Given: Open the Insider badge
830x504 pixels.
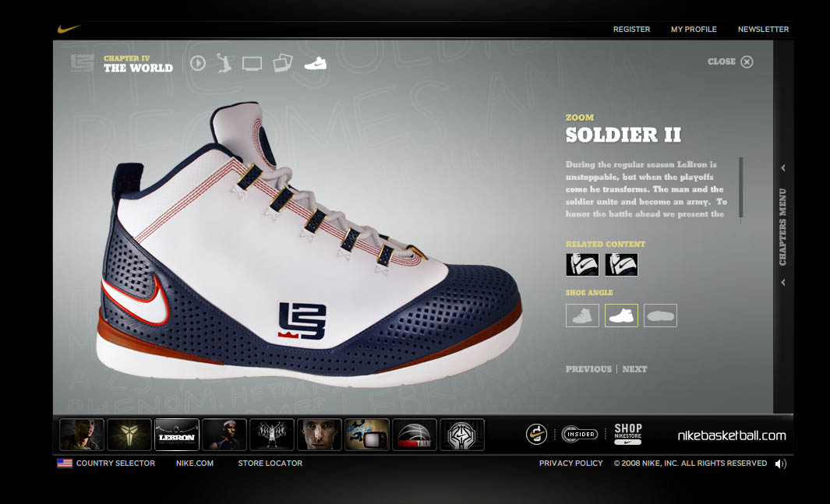Looking at the screenshot, I should [580, 434].
